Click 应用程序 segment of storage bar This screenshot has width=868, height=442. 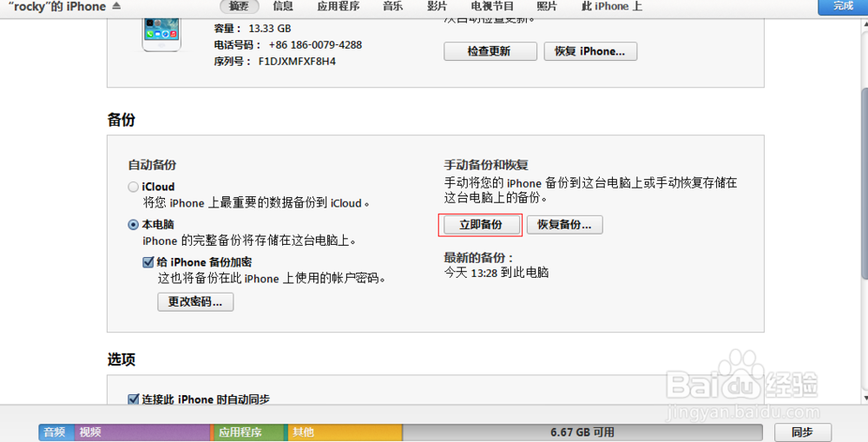pos(247,432)
